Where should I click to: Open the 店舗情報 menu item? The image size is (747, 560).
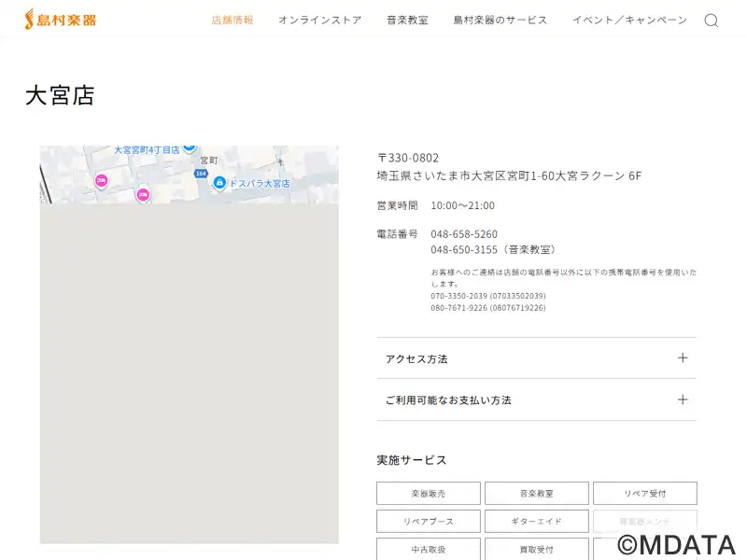[x=233, y=21]
